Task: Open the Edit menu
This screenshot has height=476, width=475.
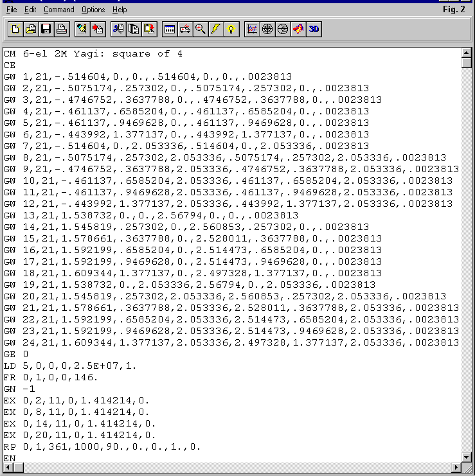Action: [x=30, y=10]
